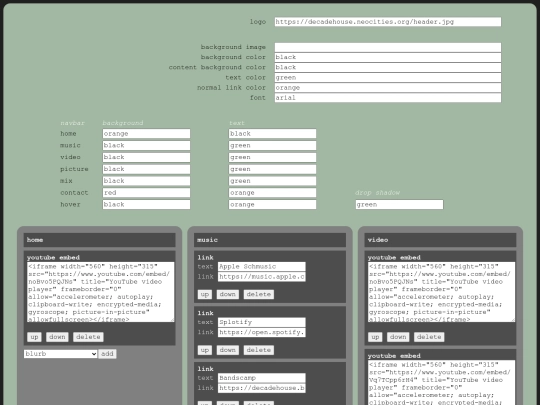Edit navbar home text color field
540x405 pixels.
tap(272, 134)
